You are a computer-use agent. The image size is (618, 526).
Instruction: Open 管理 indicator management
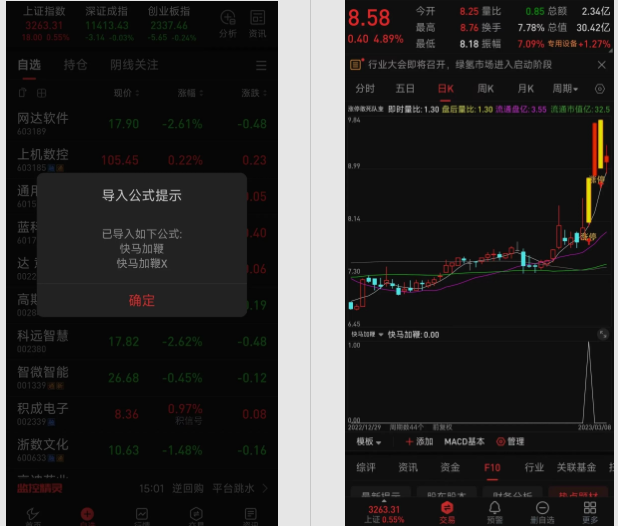click(x=510, y=442)
